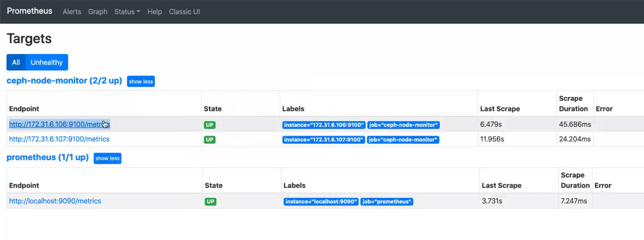The width and height of the screenshot is (644, 240).
Task: Click UP badge for 172.31.6.106 target
Action: pos(210,125)
